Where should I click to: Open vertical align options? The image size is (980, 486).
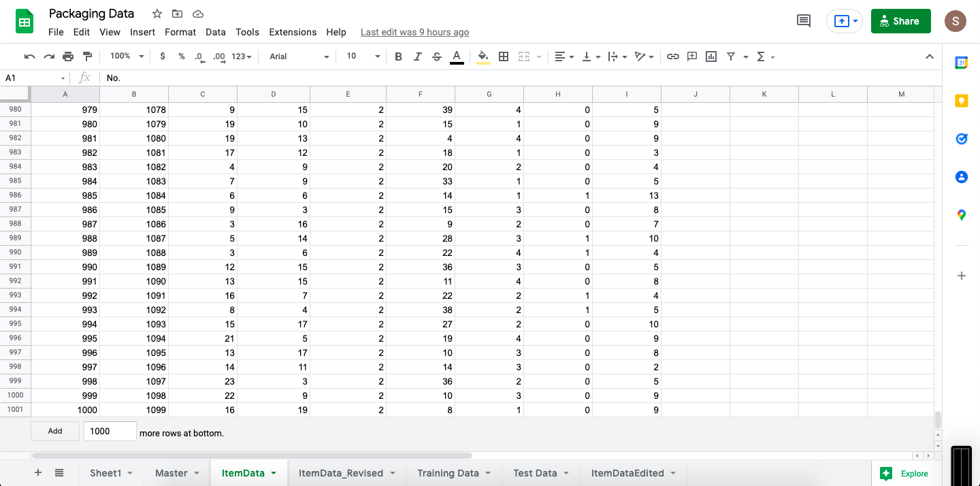coord(591,56)
